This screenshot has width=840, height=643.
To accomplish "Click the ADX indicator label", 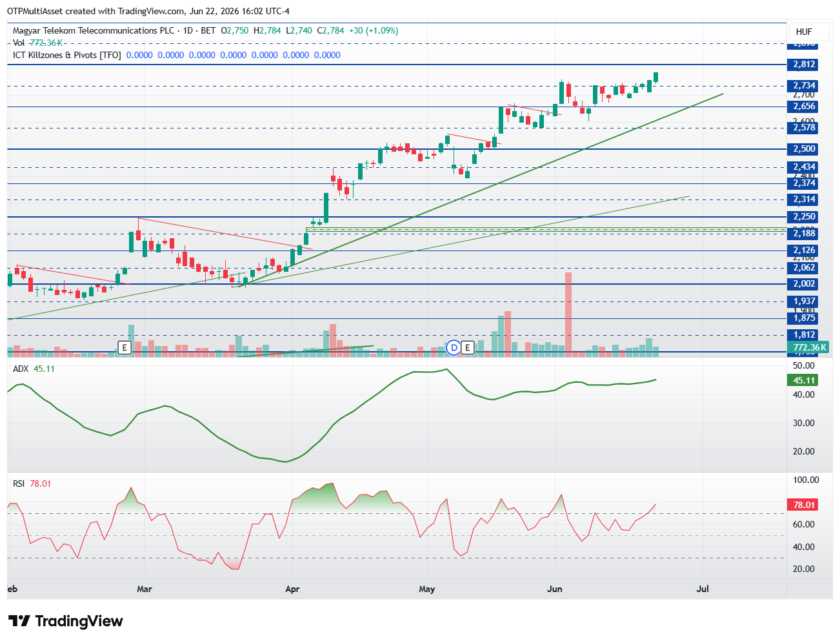I will [21, 369].
